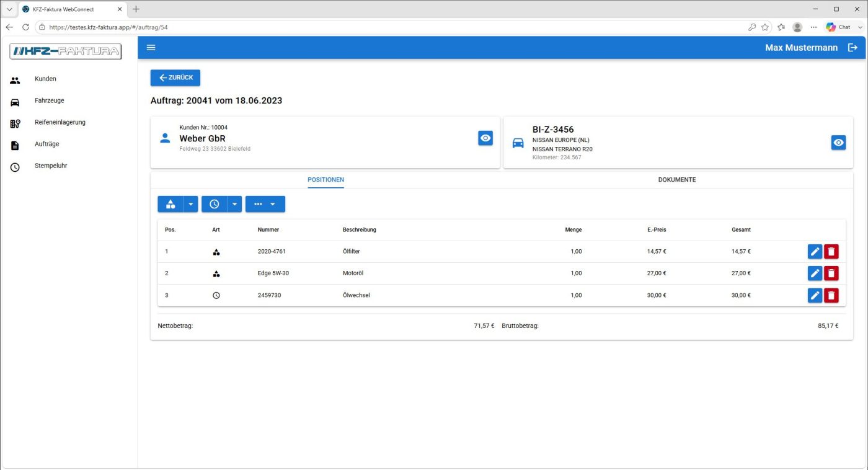
Task: Click the browser back arrow
Action: 9,27
